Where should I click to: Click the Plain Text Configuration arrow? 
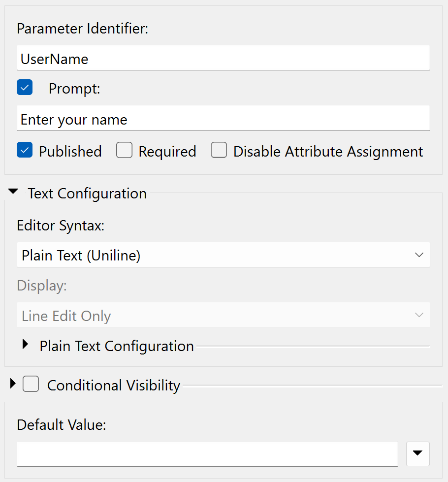tap(25, 345)
